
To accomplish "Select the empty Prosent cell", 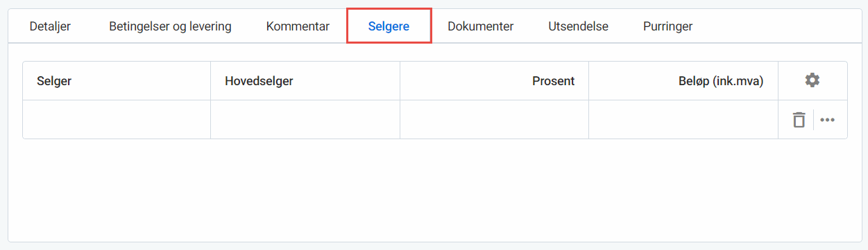I will (494, 120).
